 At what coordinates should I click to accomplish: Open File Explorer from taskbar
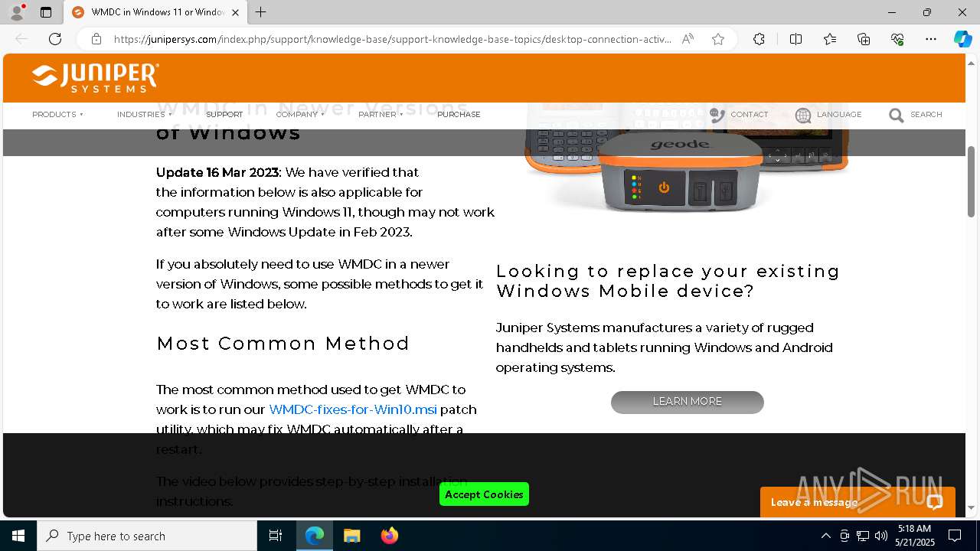[351, 536]
